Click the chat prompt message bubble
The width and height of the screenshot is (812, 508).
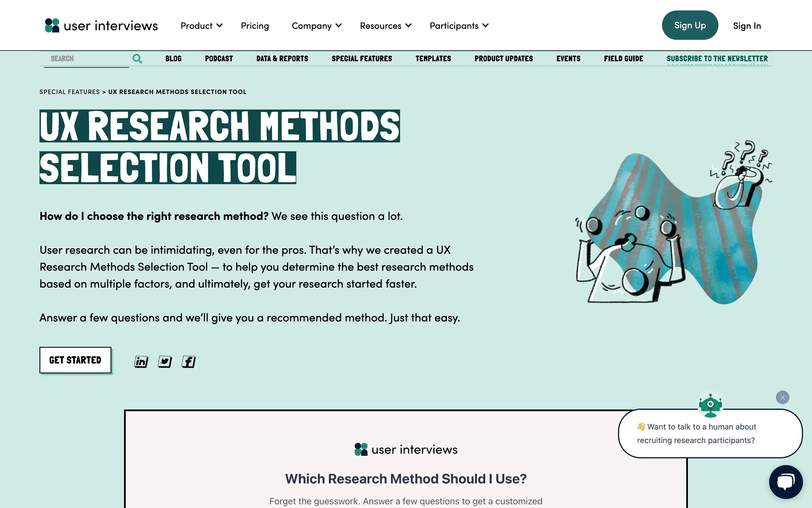pos(710,433)
